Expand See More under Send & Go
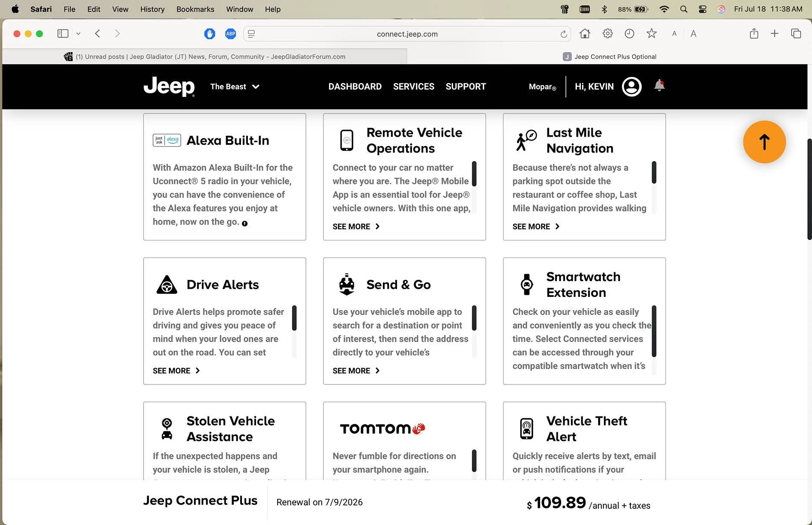This screenshot has width=812, height=525. coord(356,371)
